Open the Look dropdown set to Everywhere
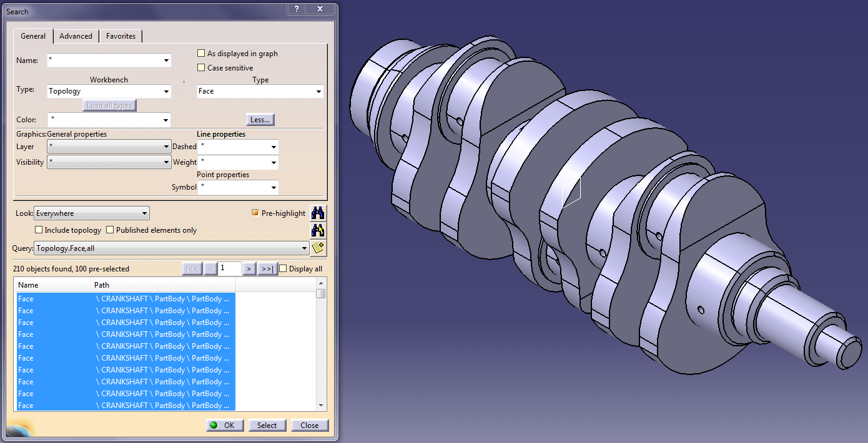 [145, 213]
